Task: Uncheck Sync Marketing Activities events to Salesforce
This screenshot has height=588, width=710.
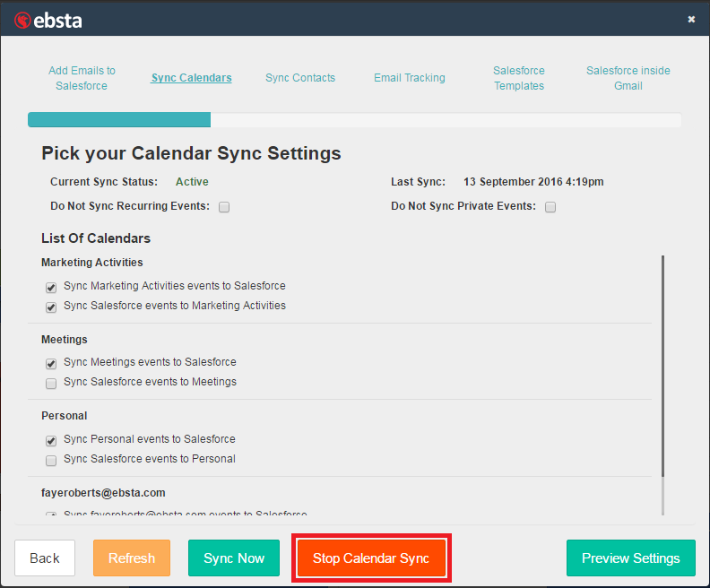Action: 51,288
